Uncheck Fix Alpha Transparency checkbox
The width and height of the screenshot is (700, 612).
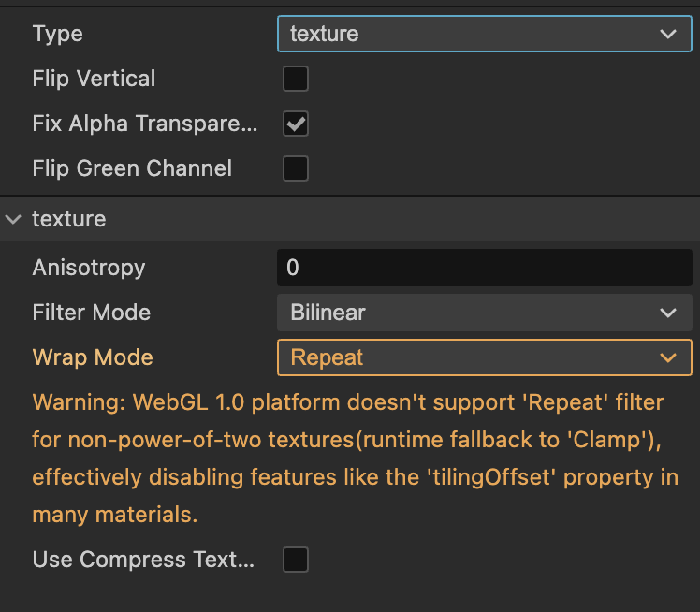pyautogui.click(x=296, y=124)
